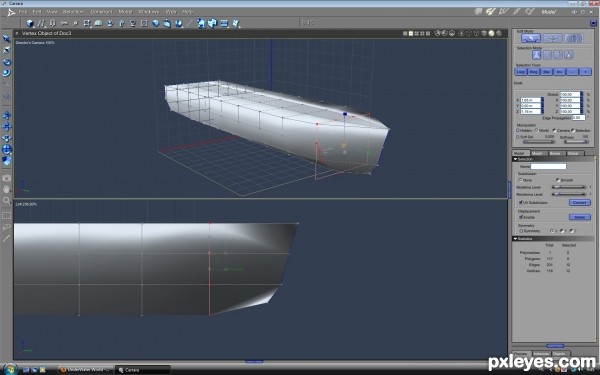Click the Convert button

point(579,202)
